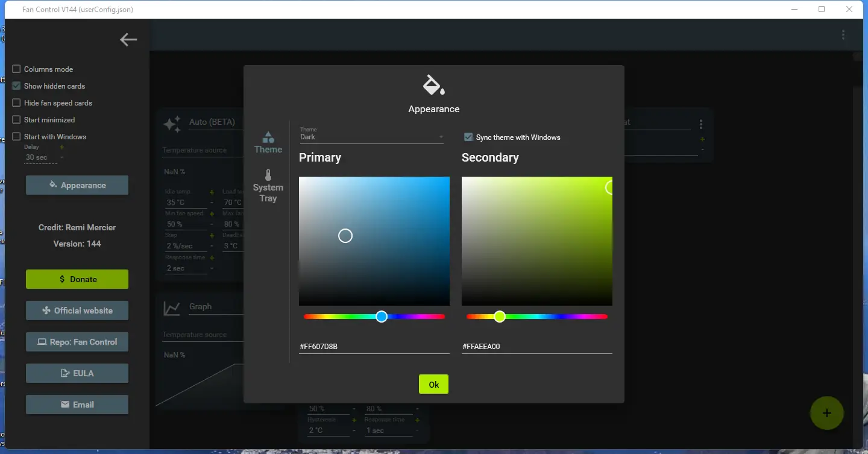Click the Primary hue slider
Screen dimensions: 868x454
click(x=374, y=317)
